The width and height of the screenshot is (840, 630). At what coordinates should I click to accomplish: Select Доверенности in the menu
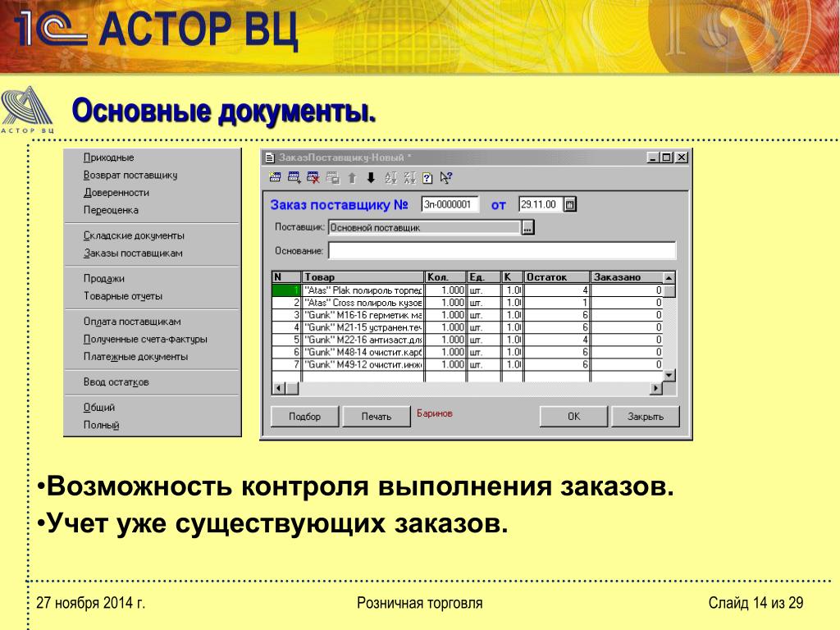click(116, 192)
